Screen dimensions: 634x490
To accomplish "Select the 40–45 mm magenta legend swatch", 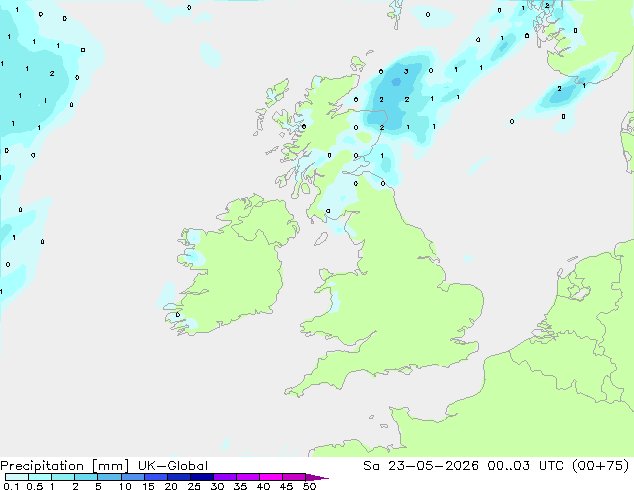I will point(271,477).
